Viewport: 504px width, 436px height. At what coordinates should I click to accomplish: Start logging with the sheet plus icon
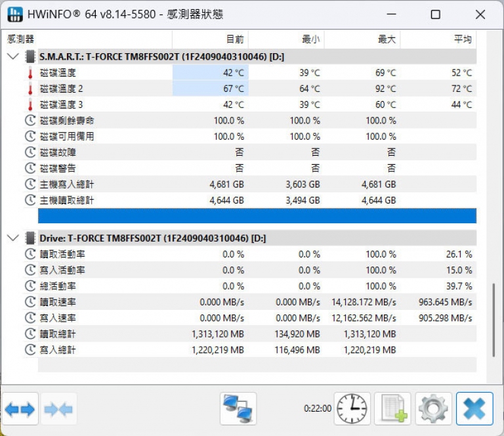click(x=393, y=408)
